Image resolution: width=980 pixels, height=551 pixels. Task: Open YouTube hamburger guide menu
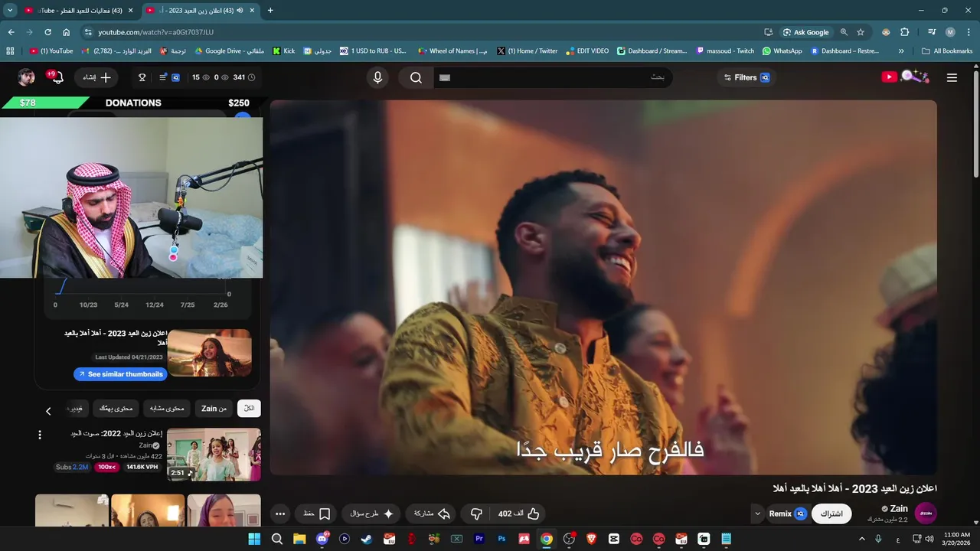[952, 77]
